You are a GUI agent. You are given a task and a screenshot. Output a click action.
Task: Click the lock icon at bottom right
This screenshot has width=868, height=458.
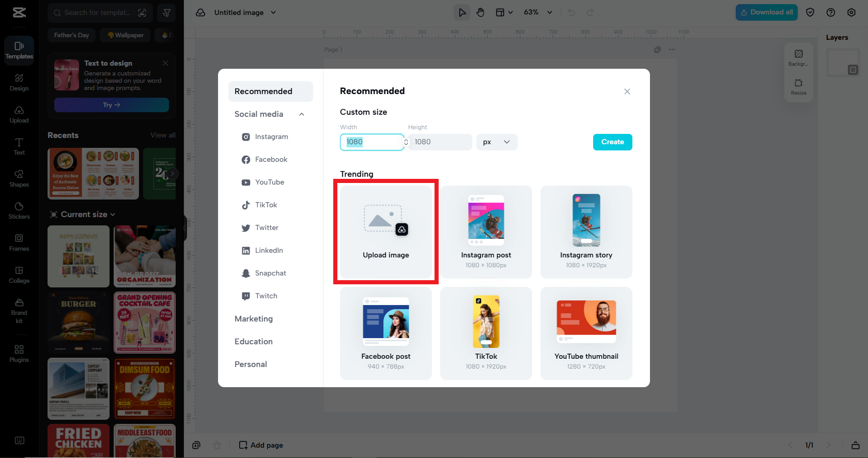tap(856, 445)
